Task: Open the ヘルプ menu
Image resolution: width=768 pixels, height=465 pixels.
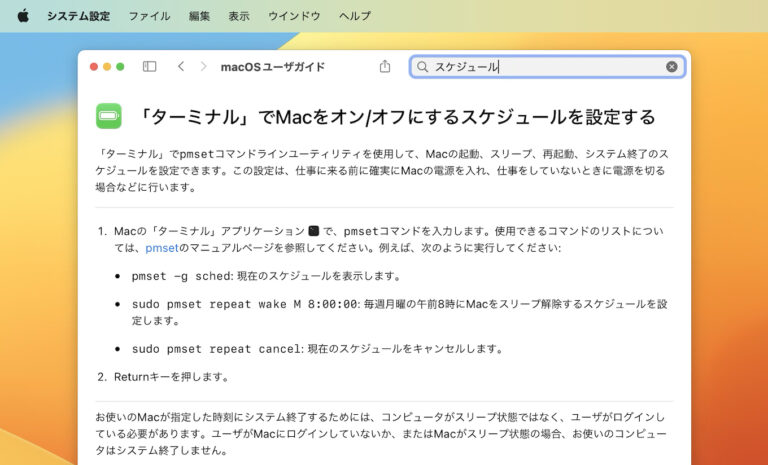Action: click(x=355, y=16)
